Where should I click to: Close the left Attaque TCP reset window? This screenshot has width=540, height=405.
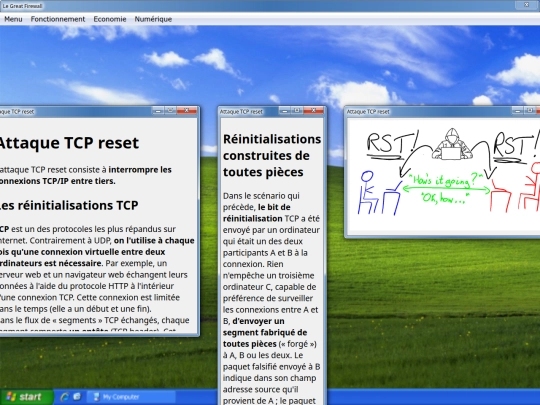[x=186, y=111]
